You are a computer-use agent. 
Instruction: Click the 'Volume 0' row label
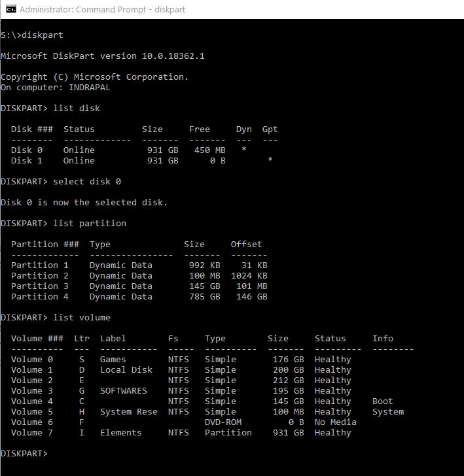[32, 360]
